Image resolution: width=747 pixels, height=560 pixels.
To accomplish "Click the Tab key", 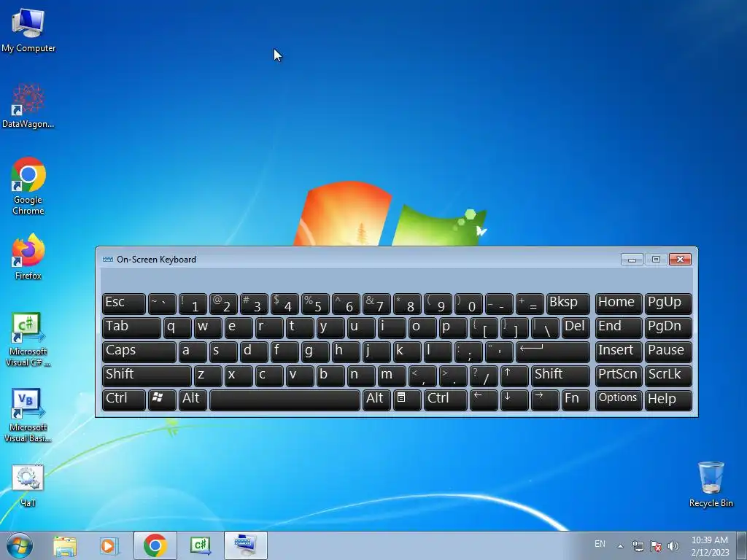I will click(x=131, y=327).
